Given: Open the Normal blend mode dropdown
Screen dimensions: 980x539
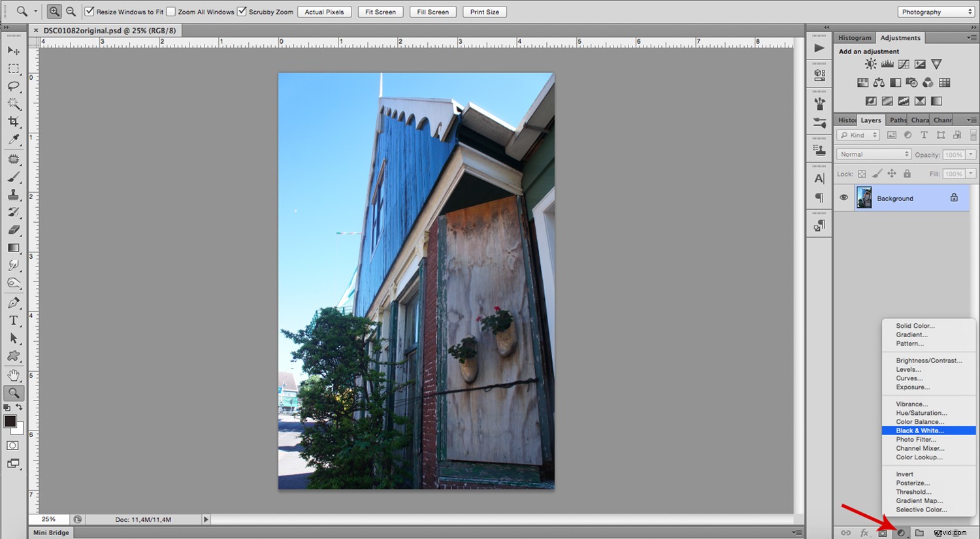Looking at the screenshot, I should point(873,154).
